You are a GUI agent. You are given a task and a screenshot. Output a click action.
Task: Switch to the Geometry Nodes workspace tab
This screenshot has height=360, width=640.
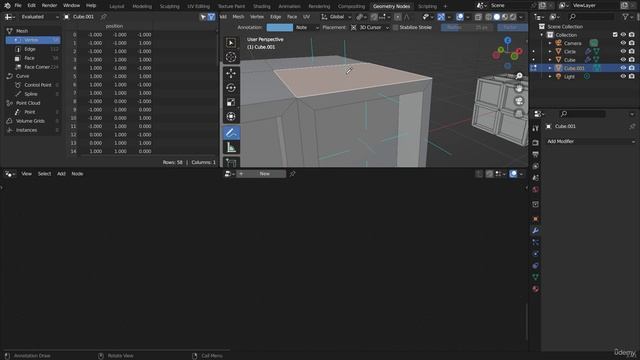(391, 6)
